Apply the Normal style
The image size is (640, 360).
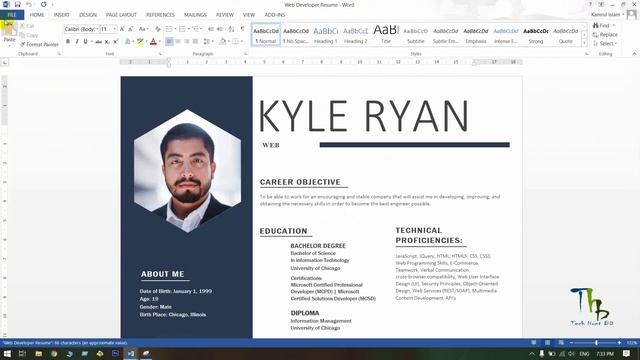pyautogui.click(x=266, y=35)
